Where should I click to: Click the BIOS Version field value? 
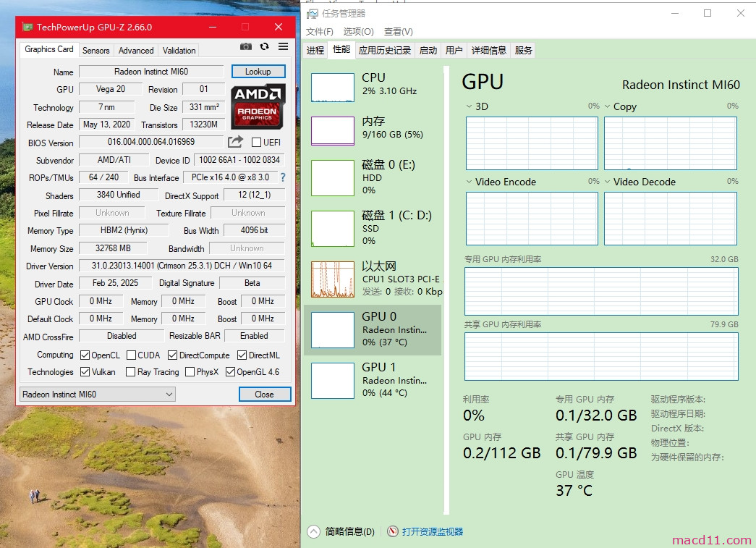click(151, 142)
